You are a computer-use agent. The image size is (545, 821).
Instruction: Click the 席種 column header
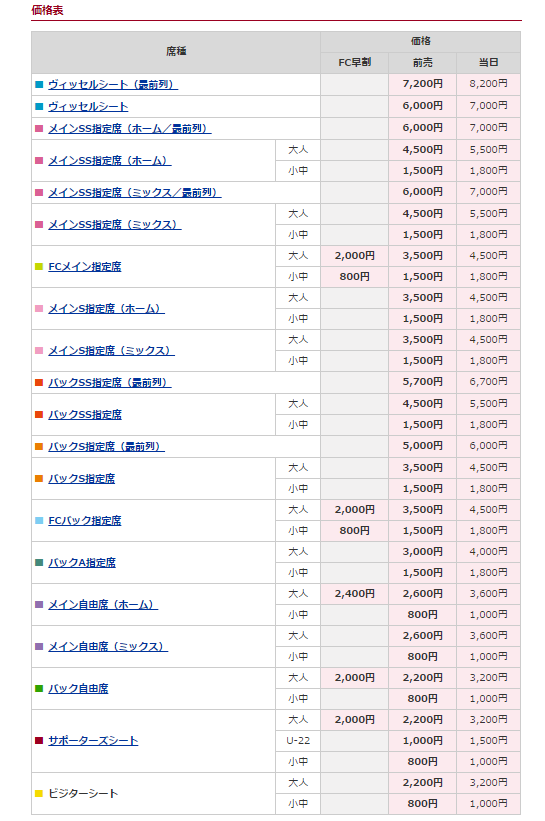176,52
